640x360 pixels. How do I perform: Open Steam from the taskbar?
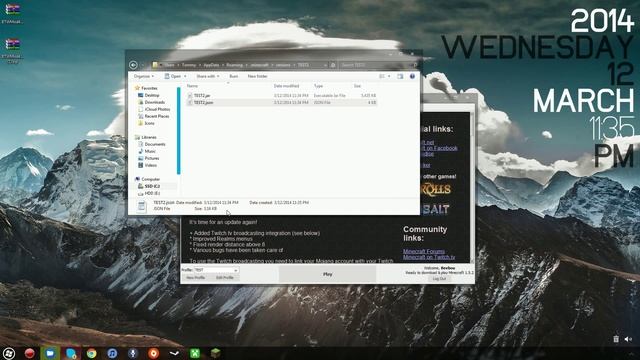(174, 353)
